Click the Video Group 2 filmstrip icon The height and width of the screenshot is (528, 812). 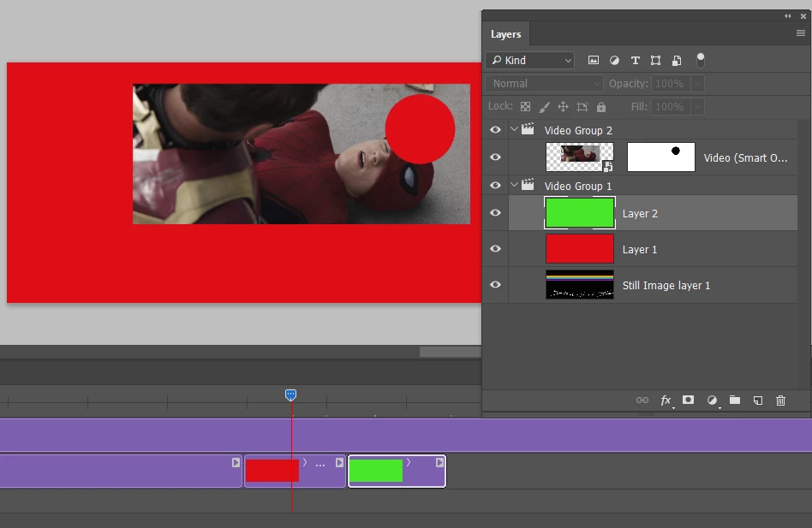click(x=528, y=129)
